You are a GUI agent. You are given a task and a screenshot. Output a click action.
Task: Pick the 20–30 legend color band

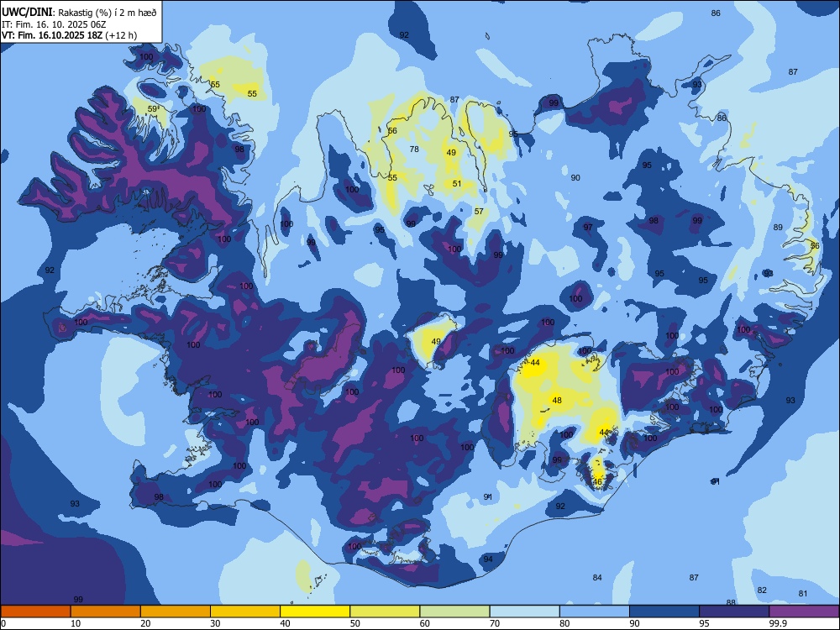(x=176, y=612)
